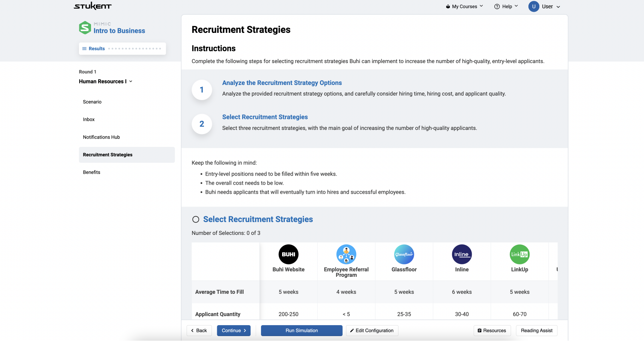This screenshot has height=341, width=644.
Task: Click the Continue button
Action: pyautogui.click(x=233, y=330)
